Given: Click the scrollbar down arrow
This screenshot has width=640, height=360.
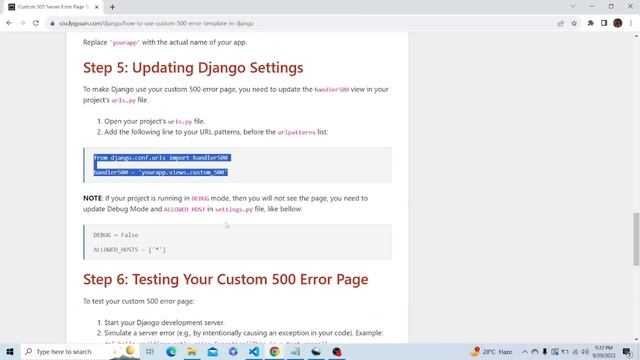Looking at the screenshot, I should pyautogui.click(x=636, y=340).
